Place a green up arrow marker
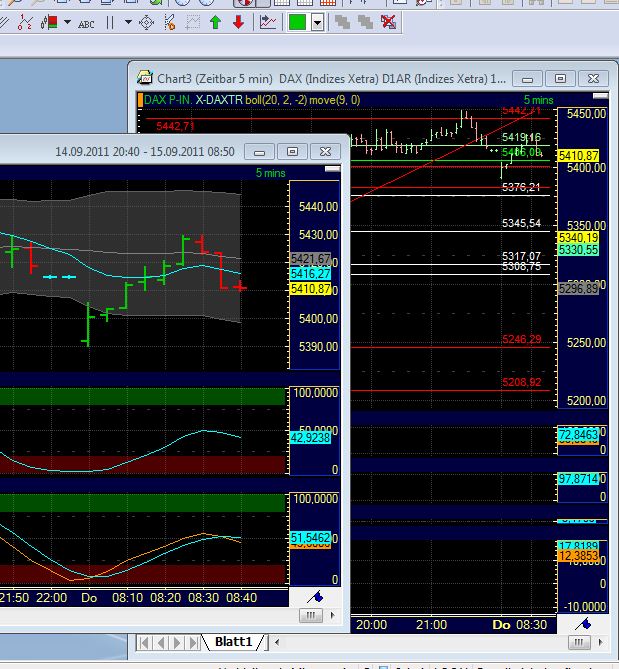This screenshot has width=619, height=669. [215, 22]
